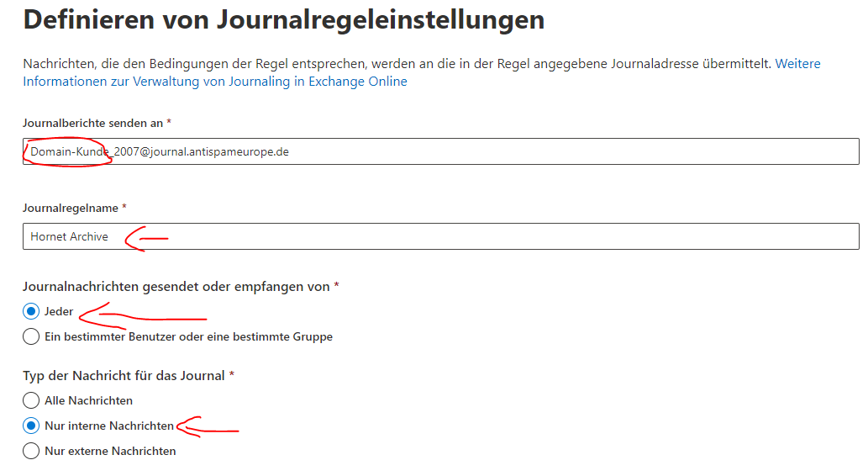Click the 'Journalregelname' label above the field

click(x=71, y=207)
